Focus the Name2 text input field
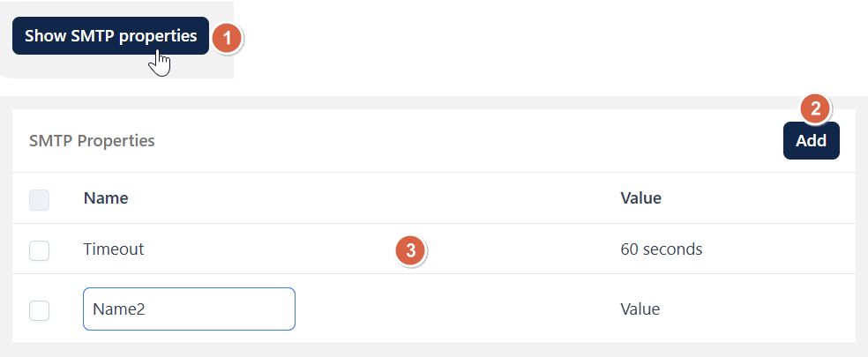Image resolution: width=868 pixels, height=357 pixels. coord(189,309)
